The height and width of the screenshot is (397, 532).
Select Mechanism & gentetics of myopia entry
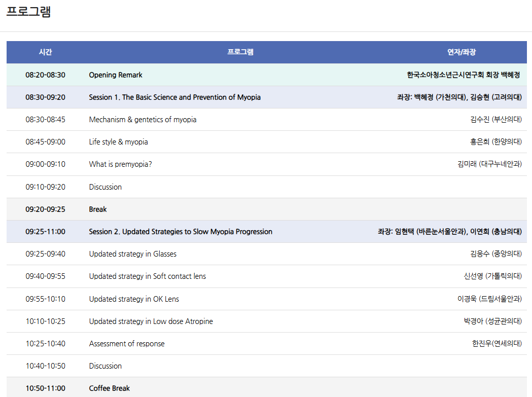(143, 120)
